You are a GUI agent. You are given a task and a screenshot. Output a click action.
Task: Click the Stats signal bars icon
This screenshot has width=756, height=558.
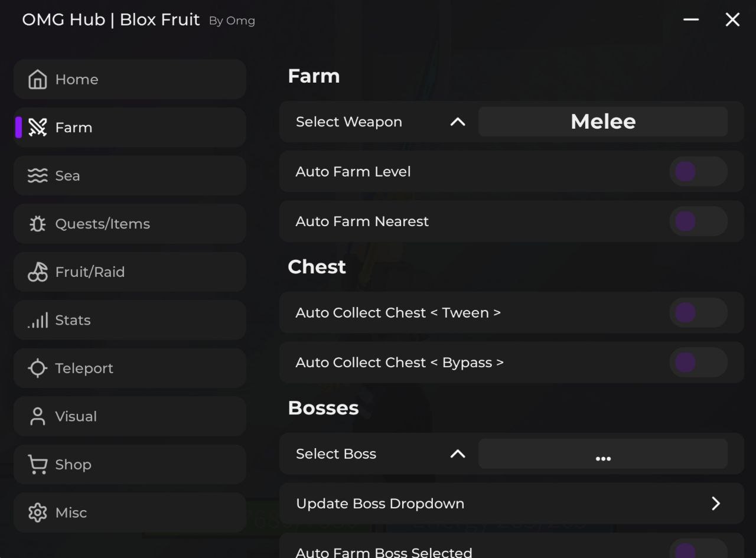tap(37, 321)
